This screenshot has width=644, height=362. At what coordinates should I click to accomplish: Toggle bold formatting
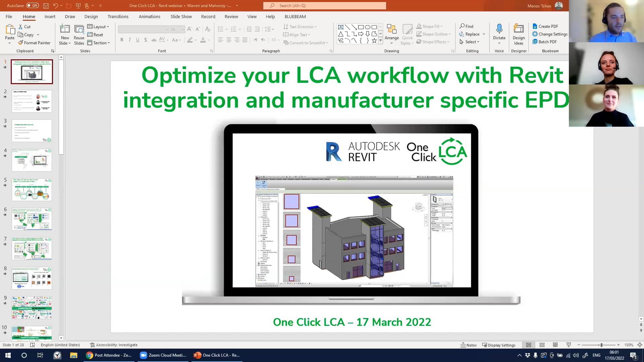click(x=122, y=40)
